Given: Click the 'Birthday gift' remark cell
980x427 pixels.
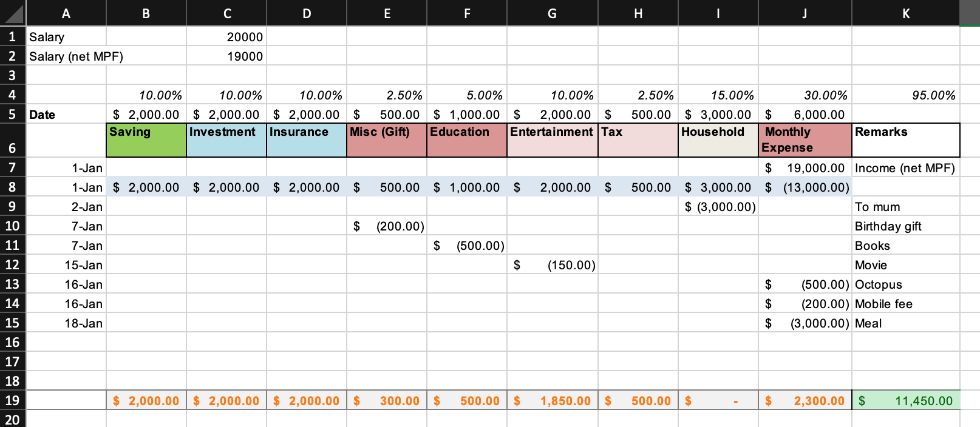Looking at the screenshot, I should coord(905,226).
